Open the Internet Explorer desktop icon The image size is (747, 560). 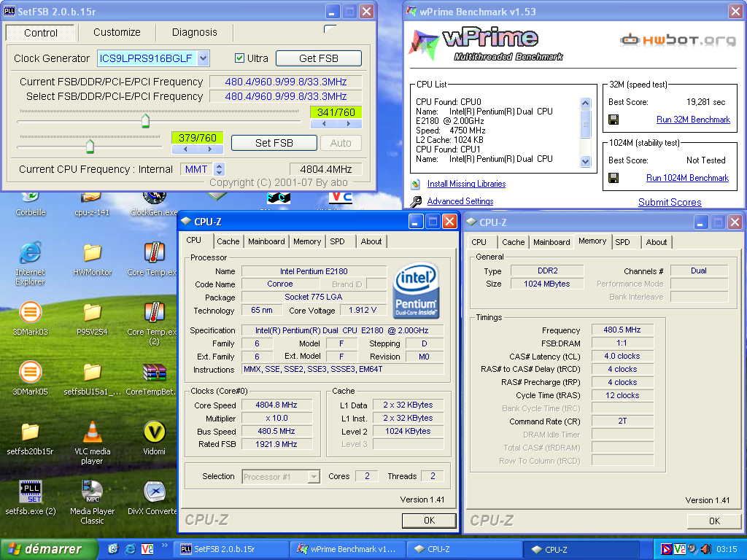(x=30, y=253)
